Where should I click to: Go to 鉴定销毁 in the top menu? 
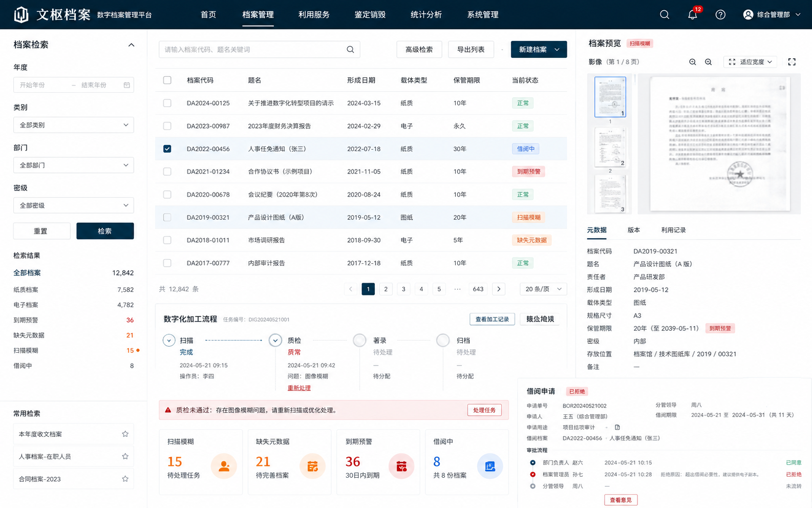click(370, 15)
